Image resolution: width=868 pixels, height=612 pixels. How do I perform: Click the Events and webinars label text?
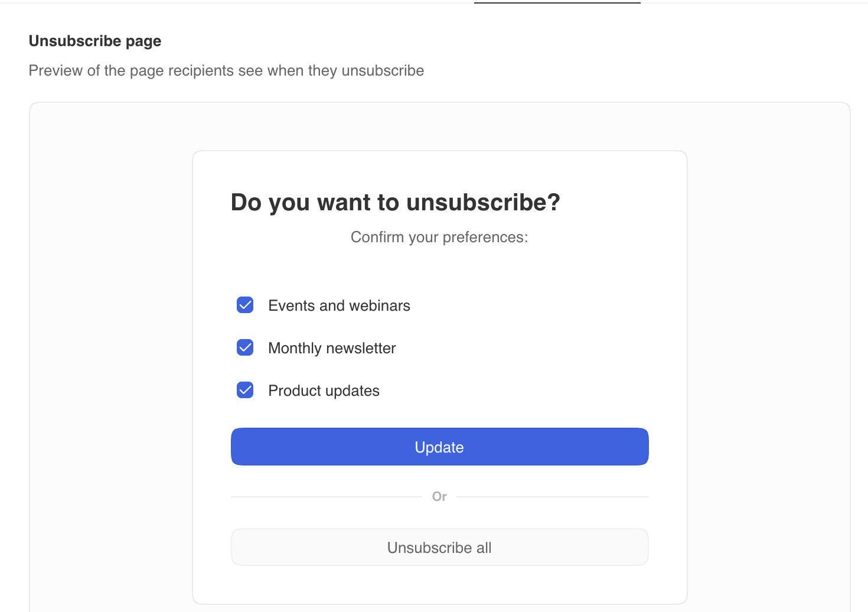click(x=339, y=305)
